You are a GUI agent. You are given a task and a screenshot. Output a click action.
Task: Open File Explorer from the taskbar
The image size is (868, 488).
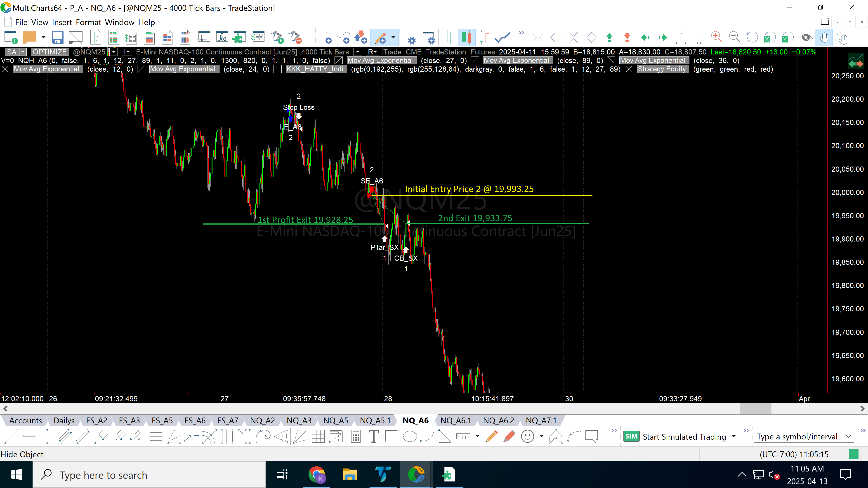tap(349, 475)
